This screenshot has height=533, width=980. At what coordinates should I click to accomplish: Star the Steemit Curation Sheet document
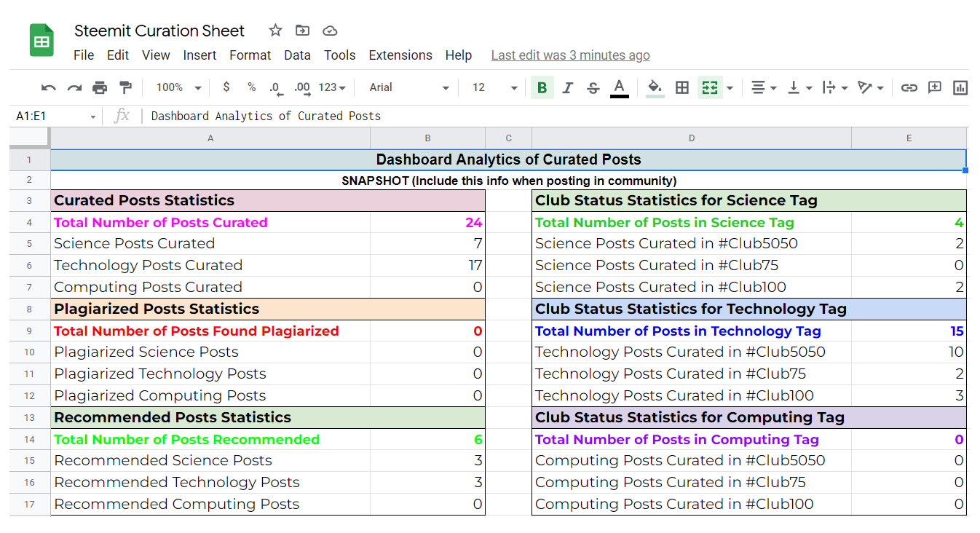pyautogui.click(x=275, y=31)
